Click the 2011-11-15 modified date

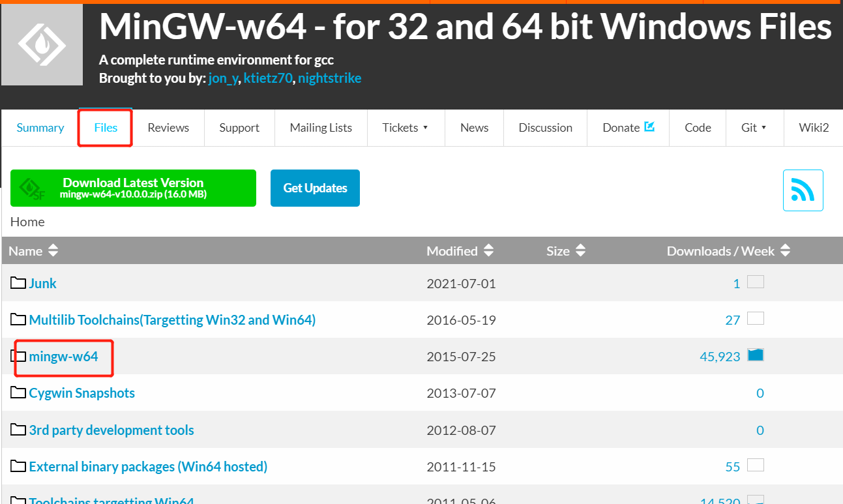coord(461,467)
